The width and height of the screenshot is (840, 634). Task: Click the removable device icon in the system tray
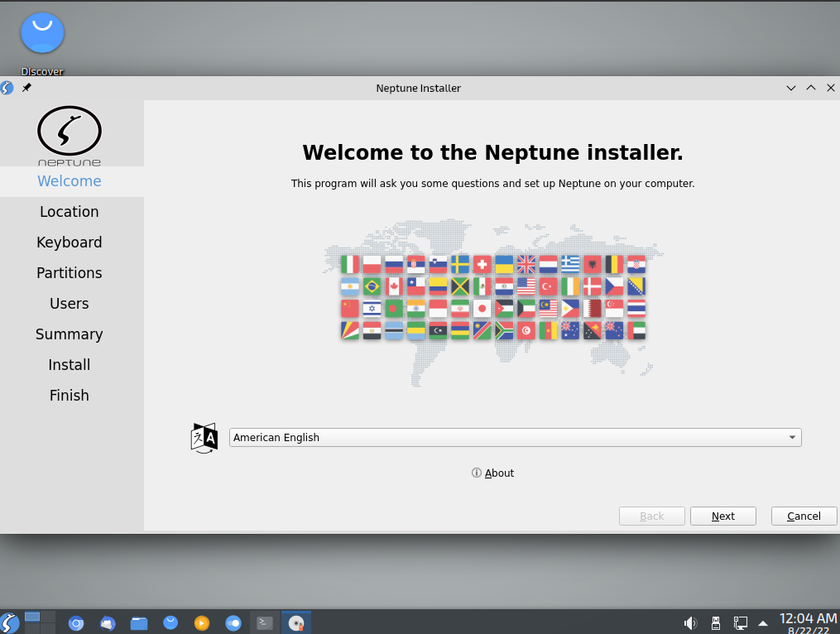tap(715, 622)
